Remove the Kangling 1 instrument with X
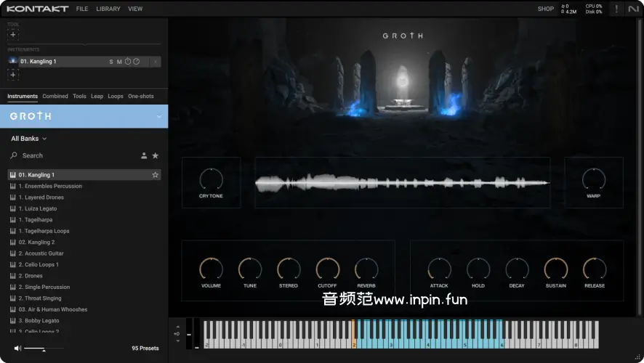The height and width of the screenshot is (363, 644). [x=155, y=62]
